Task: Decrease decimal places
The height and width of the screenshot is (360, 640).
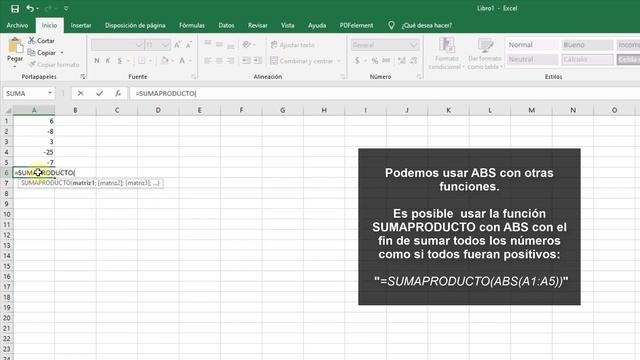Action: coord(413,60)
